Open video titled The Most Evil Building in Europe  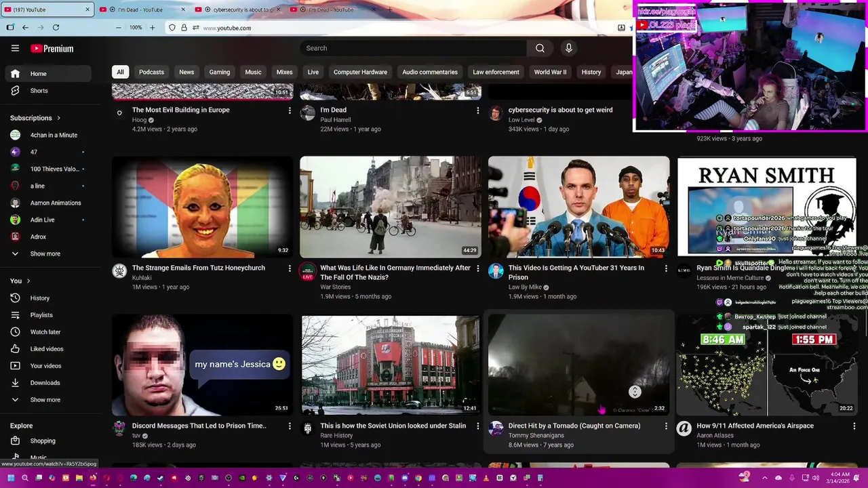[x=180, y=110]
